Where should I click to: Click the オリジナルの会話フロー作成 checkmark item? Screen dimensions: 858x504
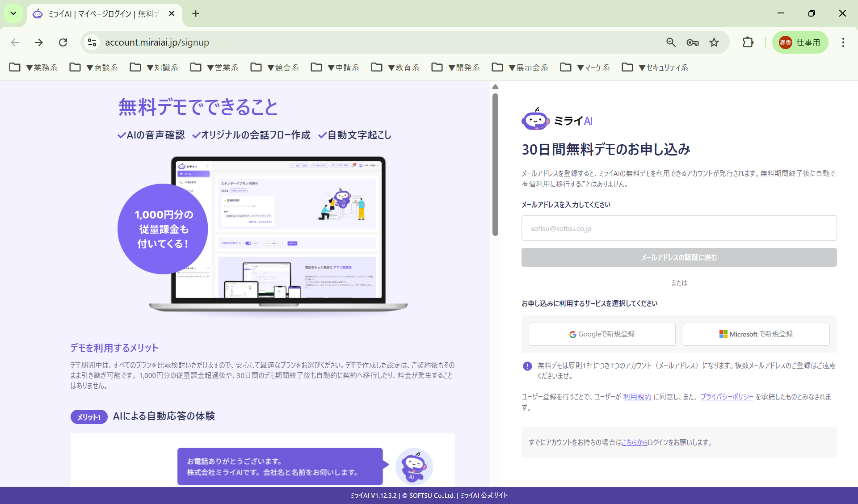pyautogui.click(x=251, y=135)
